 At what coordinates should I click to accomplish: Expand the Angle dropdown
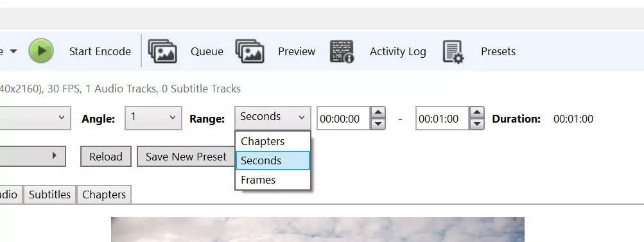click(153, 118)
